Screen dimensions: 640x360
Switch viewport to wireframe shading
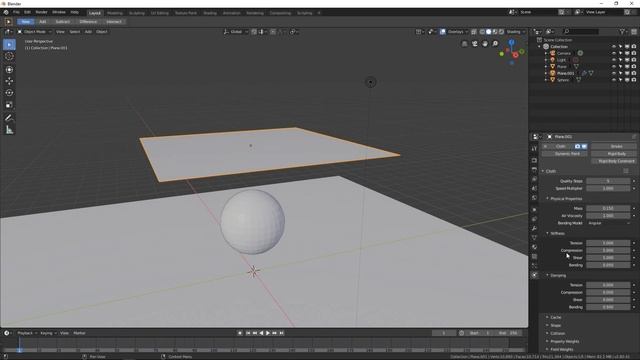coord(482,32)
